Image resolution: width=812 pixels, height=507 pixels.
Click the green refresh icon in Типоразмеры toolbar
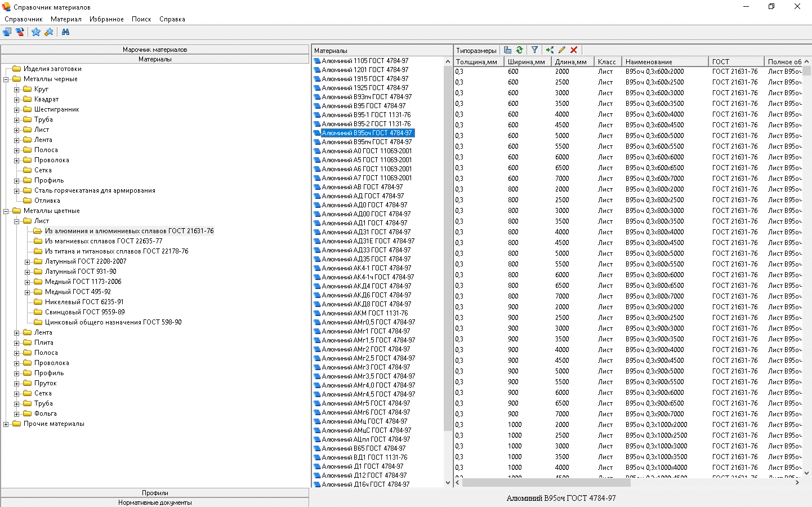(x=519, y=50)
